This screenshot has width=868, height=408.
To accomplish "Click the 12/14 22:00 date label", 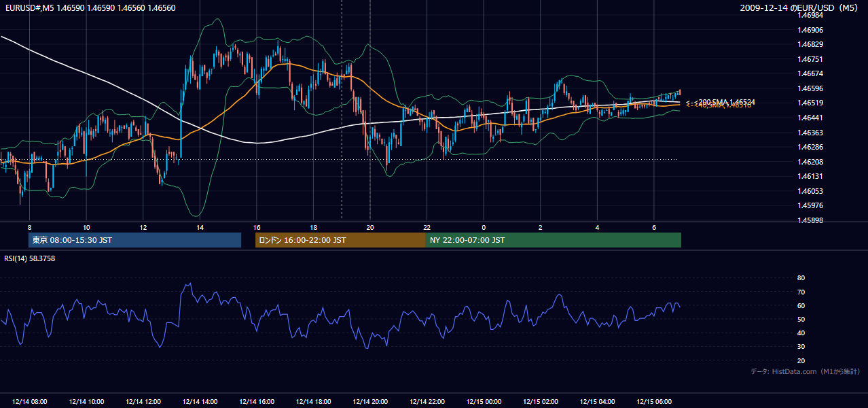I will (427, 402).
